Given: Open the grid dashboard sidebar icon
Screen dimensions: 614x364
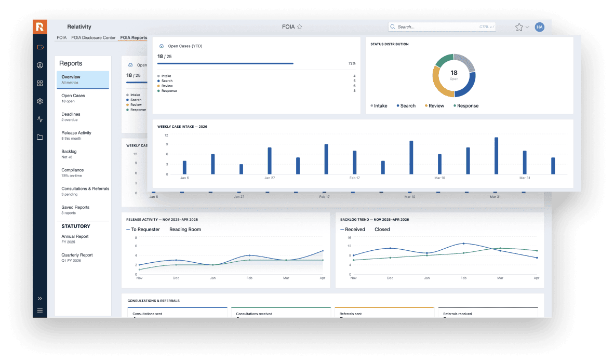Looking at the screenshot, I should click(40, 84).
